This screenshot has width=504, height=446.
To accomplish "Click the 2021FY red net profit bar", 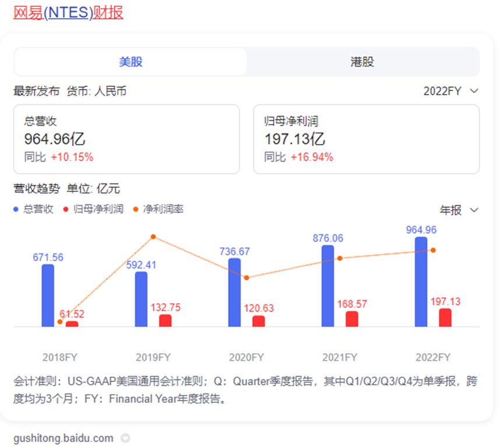I will pyautogui.click(x=352, y=319).
